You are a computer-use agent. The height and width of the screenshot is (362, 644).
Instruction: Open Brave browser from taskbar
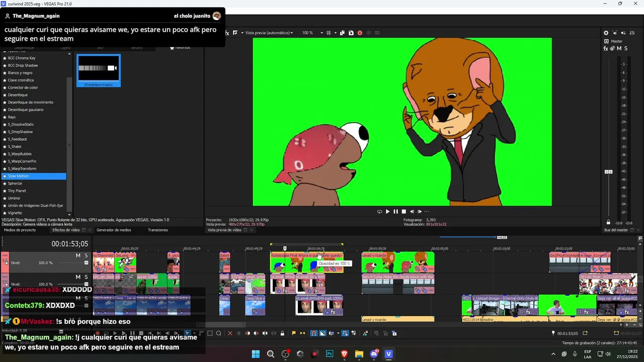click(344, 354)
